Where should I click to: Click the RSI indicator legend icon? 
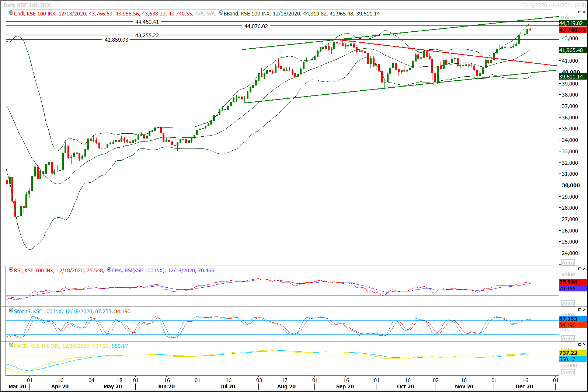pos(11,270)
